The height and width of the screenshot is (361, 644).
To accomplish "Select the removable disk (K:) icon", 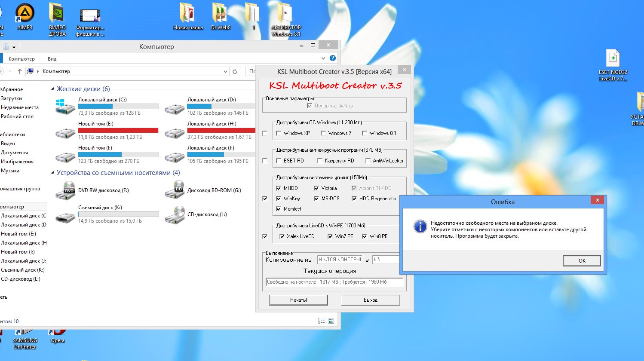I will [x=65, y=215].
